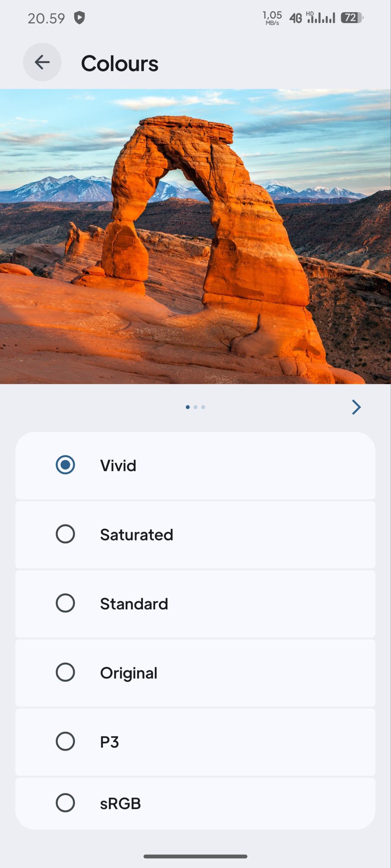Tap the bottom navigation gesture bar

pos(195,856)
